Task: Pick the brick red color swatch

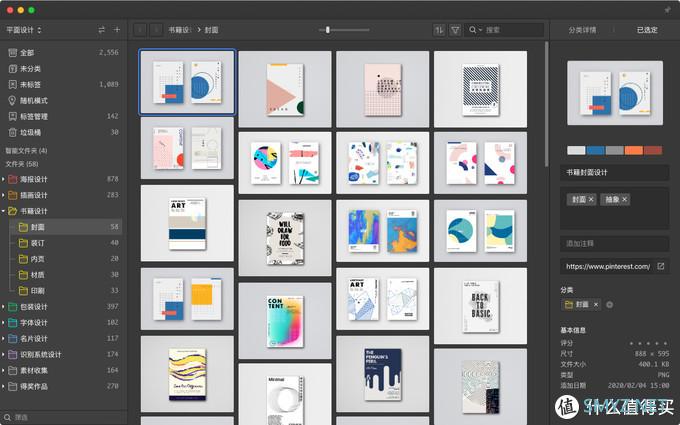Action: (x=653, y=150)
